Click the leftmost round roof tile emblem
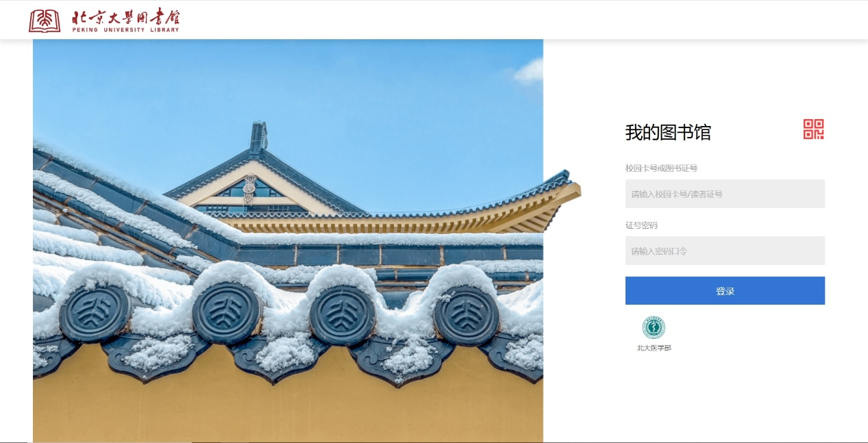The height and width of the screenshot is (443, 868). [x=95, y=314]
